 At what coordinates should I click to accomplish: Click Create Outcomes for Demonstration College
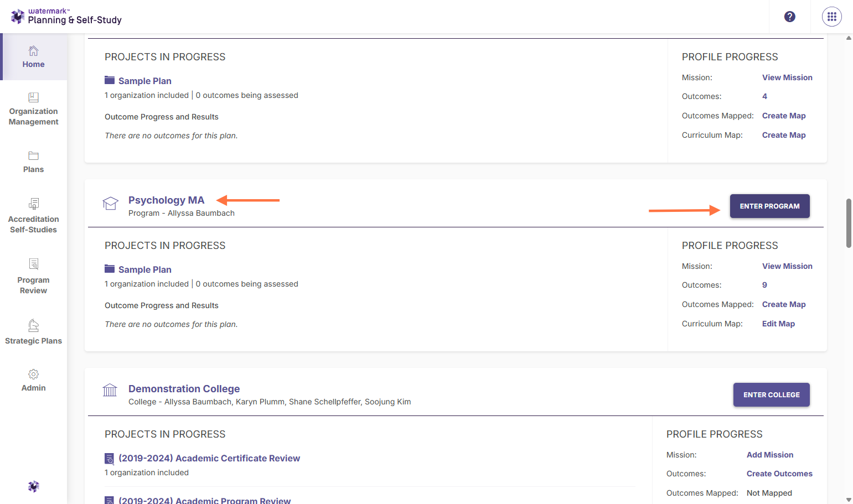click(779, 474)
